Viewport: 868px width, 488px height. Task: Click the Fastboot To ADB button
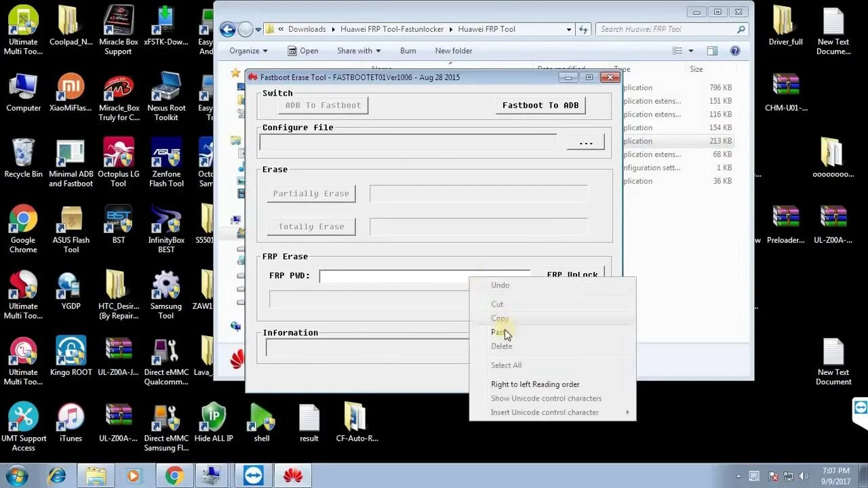tap(540, 105)
